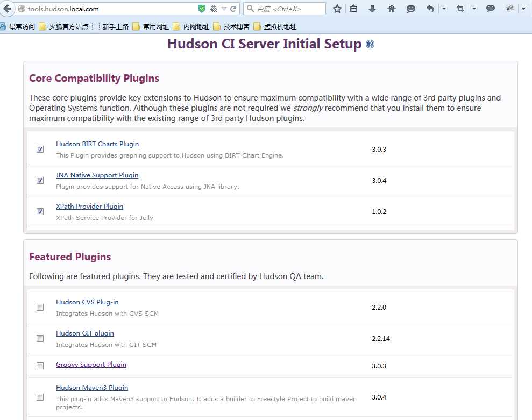The height and width of the screenshot is (420, 532).
Task: Expand the dropdown next to crop icon
Action: [474, 9]
